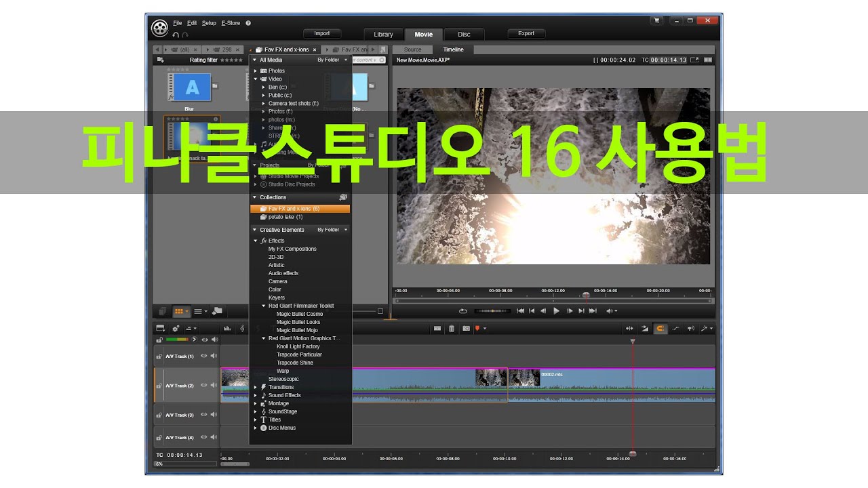Click the razor split clip icon
Screen dimensions: 868x488
click(x=438, y=329)
